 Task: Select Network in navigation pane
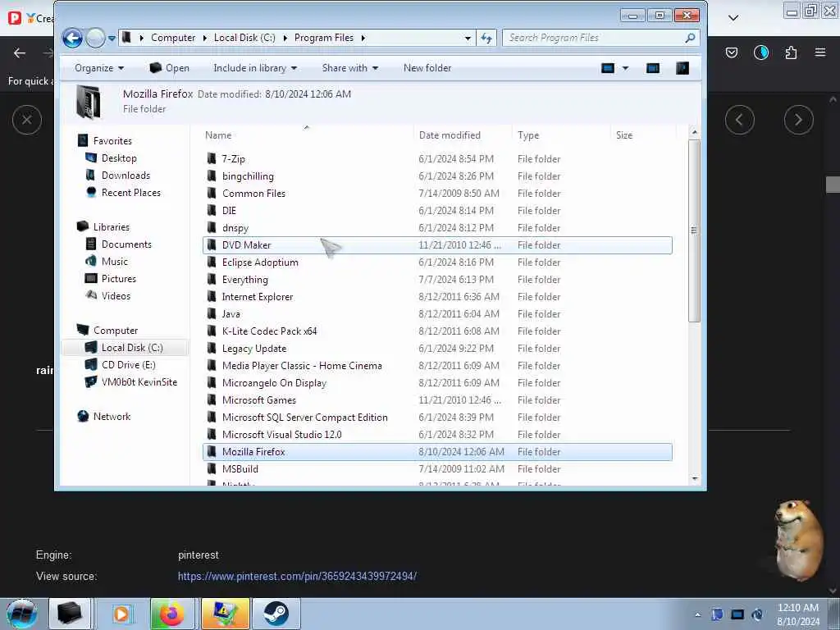coord(112,416)
